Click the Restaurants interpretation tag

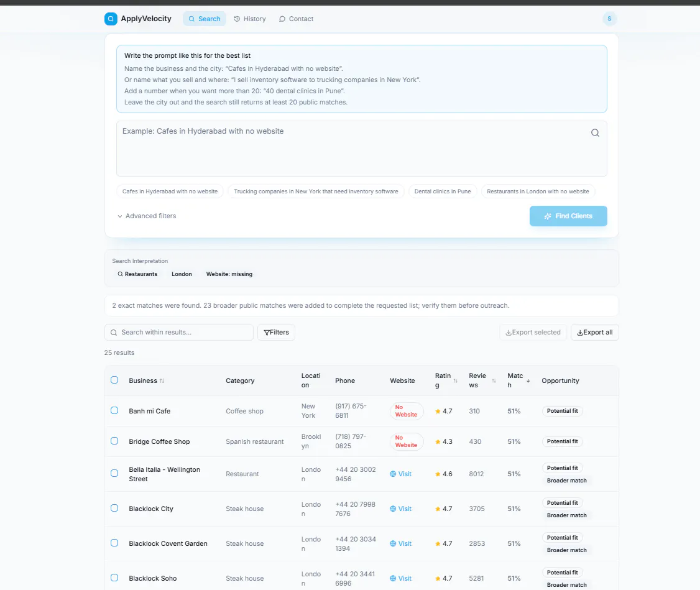[x=137, y=274]
